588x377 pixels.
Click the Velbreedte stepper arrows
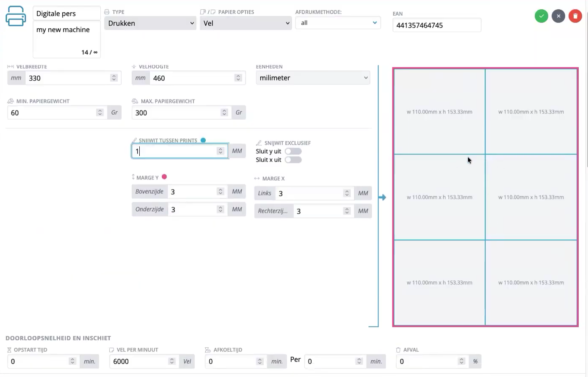pos(114,78)
